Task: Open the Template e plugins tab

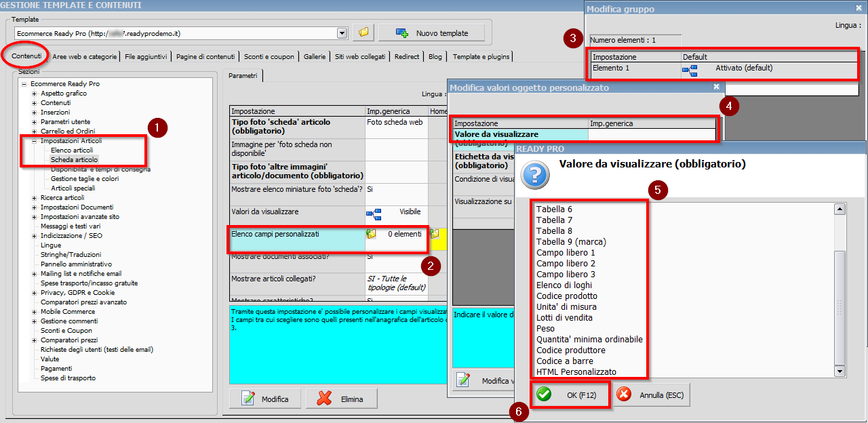Action: (480, 57)
